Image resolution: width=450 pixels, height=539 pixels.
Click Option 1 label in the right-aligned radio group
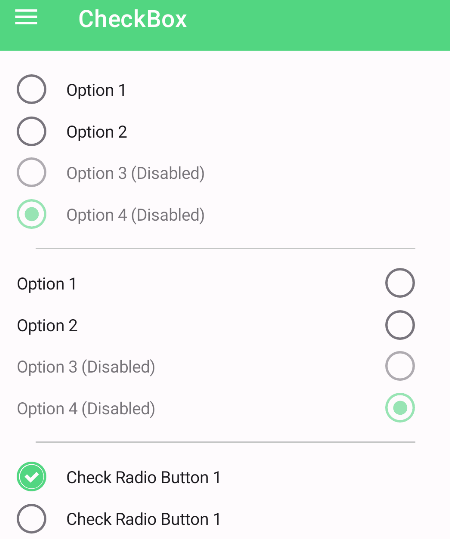pyautogui.click(x=46, y=284)
